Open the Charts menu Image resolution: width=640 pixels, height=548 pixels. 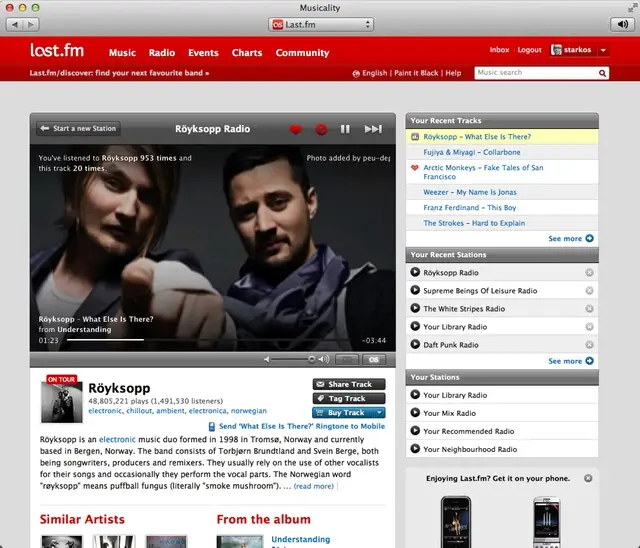pyautogui.click(x=247, y=53)
